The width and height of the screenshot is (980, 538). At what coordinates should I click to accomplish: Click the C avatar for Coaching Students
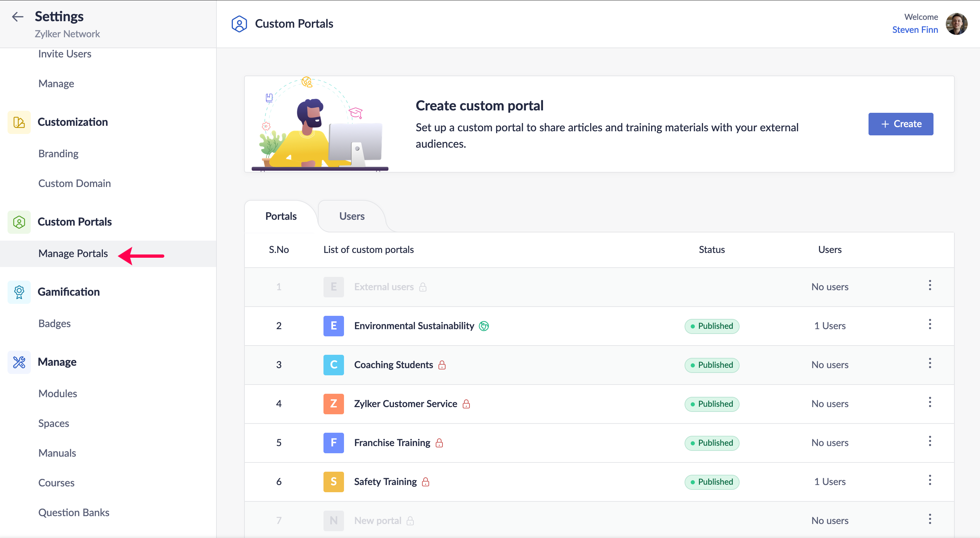pyautogui.click(x=334, y=365)
